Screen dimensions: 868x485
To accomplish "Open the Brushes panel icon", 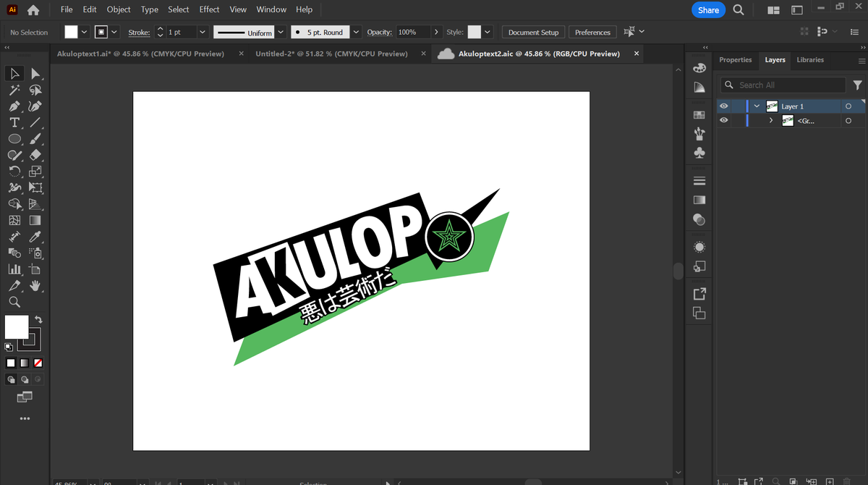I will coord(699,133).
